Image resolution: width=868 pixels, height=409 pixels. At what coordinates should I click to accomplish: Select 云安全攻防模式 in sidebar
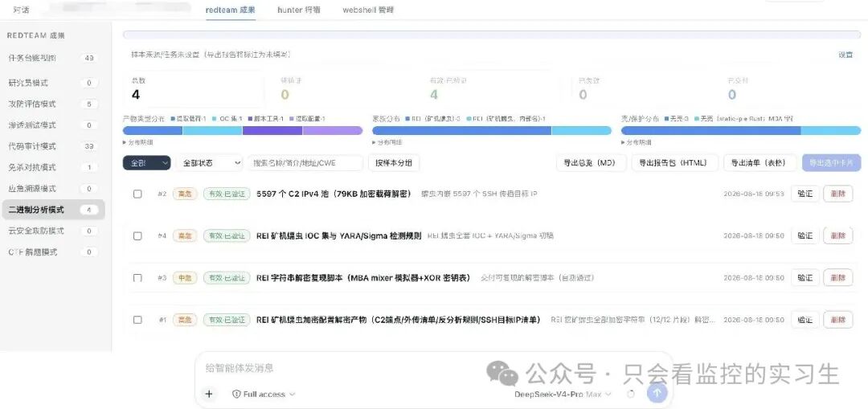[53, 231]
